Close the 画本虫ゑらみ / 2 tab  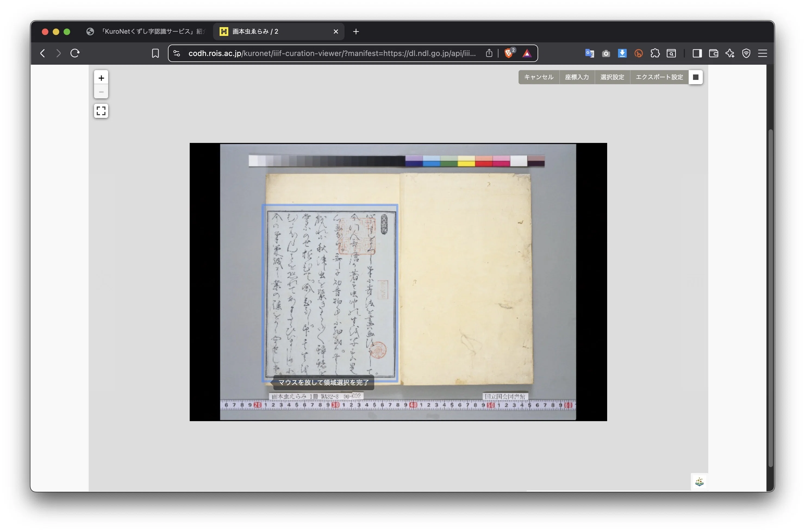click(336, 32)
